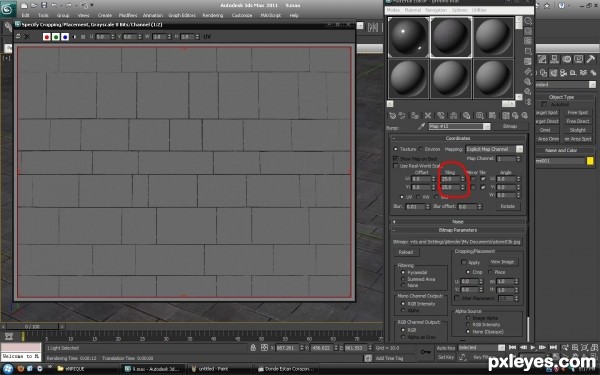The height and width of the screenshot is (375, 600).
Task: Select Summed Area filtering option
Action: pyautogui.click(x=403, y=279)
